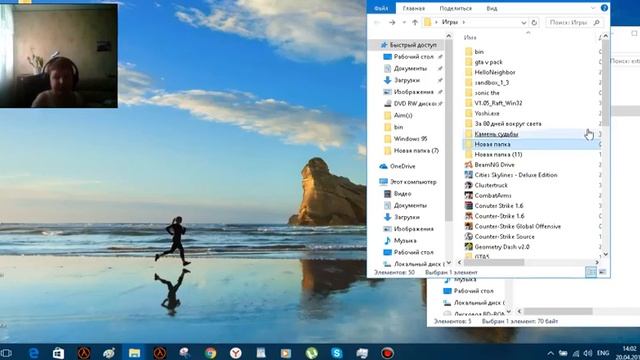Go back in the Игры Explorer window
Viewport: 640px width, 360px height.
pos(377,22)
